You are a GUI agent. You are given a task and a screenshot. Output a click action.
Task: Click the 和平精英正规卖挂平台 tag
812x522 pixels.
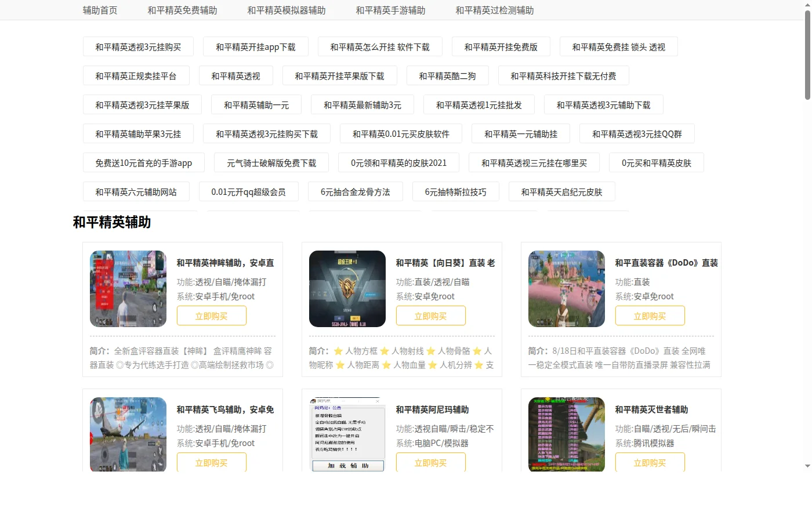click(136, 76)
